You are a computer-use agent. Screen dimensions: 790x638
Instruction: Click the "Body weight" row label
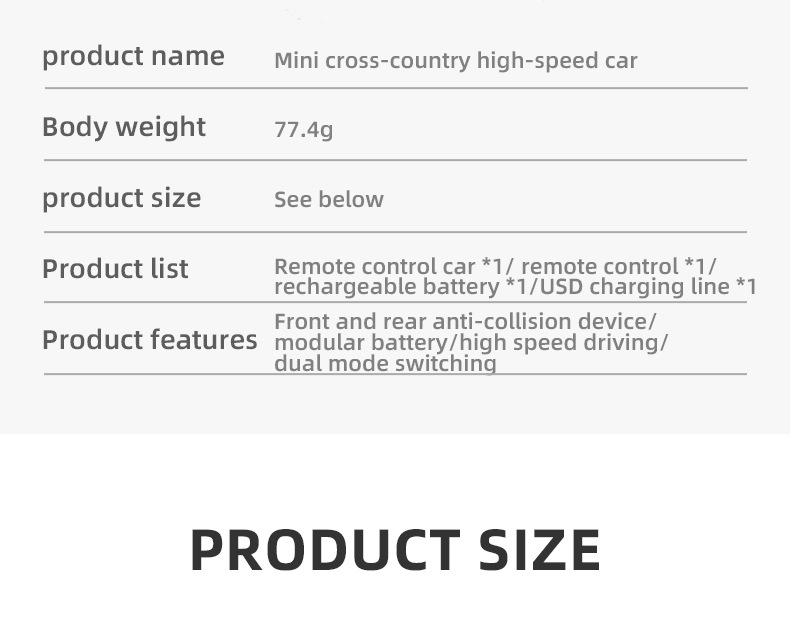124,127
